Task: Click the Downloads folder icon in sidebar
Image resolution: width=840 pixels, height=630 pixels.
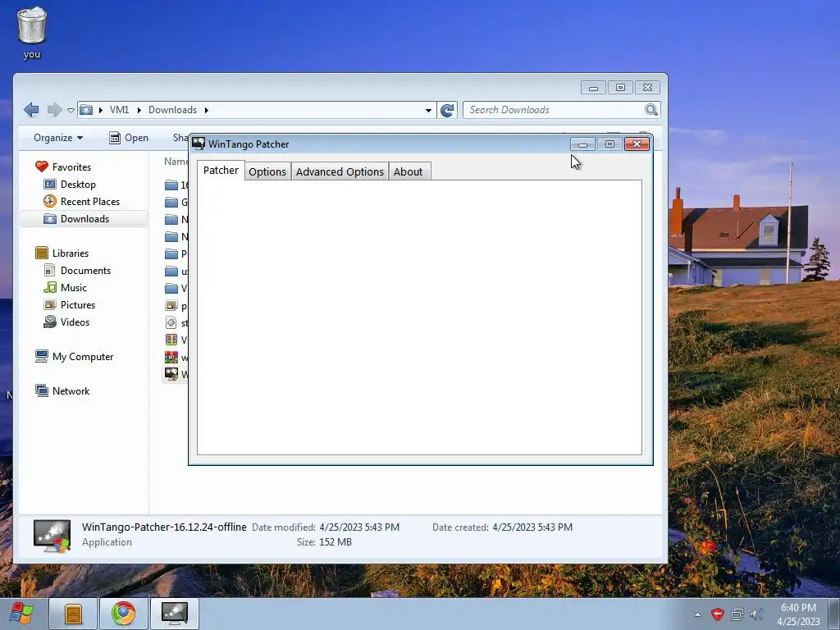Action: click(x=50, y=218)
